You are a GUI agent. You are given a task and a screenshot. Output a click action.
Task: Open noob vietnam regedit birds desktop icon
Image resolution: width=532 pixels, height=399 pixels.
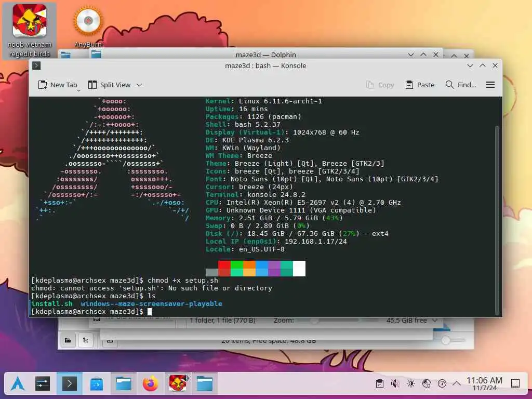coord(30,31)
